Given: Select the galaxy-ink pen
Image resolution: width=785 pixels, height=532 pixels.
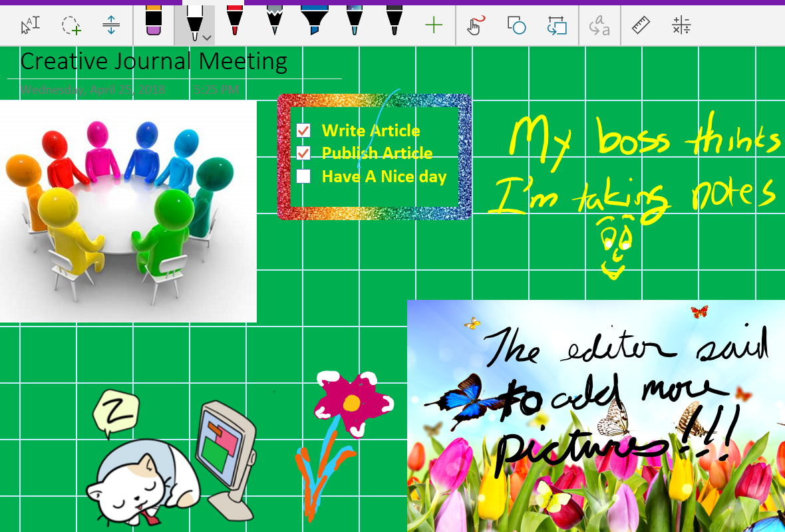Looking at the screenshot, I should [x=354, y=21].
